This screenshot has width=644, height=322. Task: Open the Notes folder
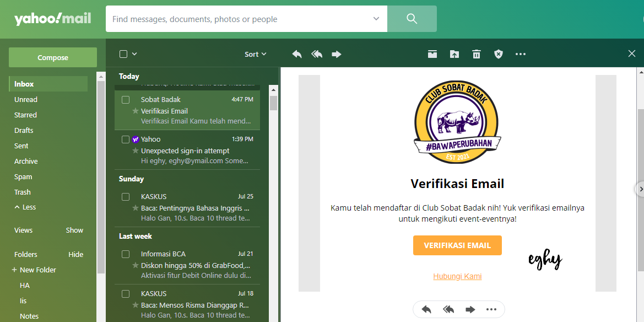29,316
